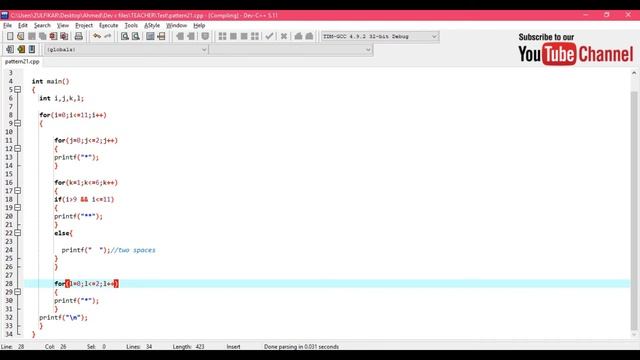This screenshot has height=360, width=640.
Task: Start debugging with the checkmark icon
Action: point(269,36)
